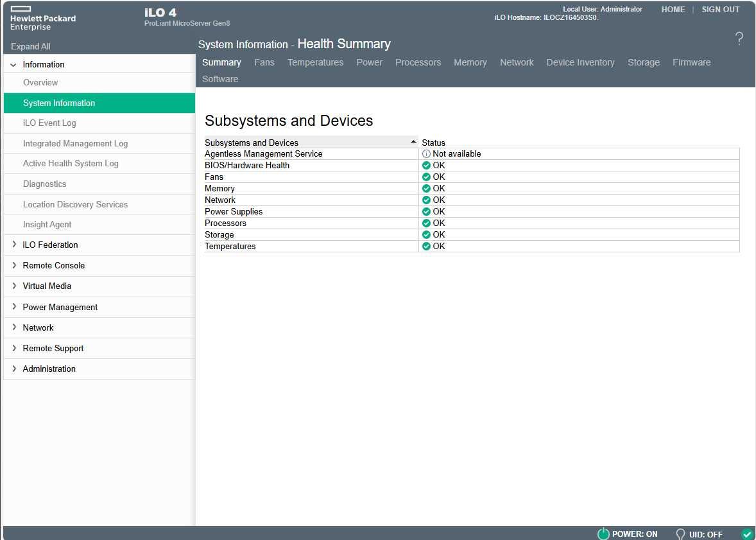Image resolution: width=756 pixels, height=540 pixels.
Task: Click the Fans row label in table
Action: pos(214,177)
